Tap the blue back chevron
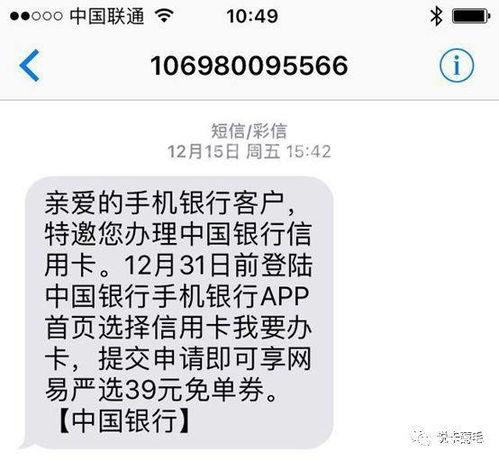This screenshot has height=460, width=499. [29, 65]
